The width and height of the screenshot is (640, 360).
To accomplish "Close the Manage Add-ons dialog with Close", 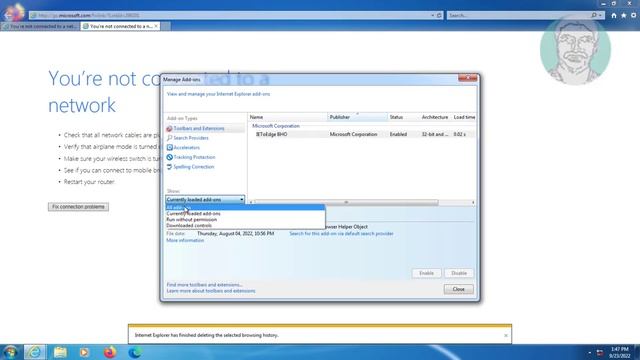I will click(459, 289).
